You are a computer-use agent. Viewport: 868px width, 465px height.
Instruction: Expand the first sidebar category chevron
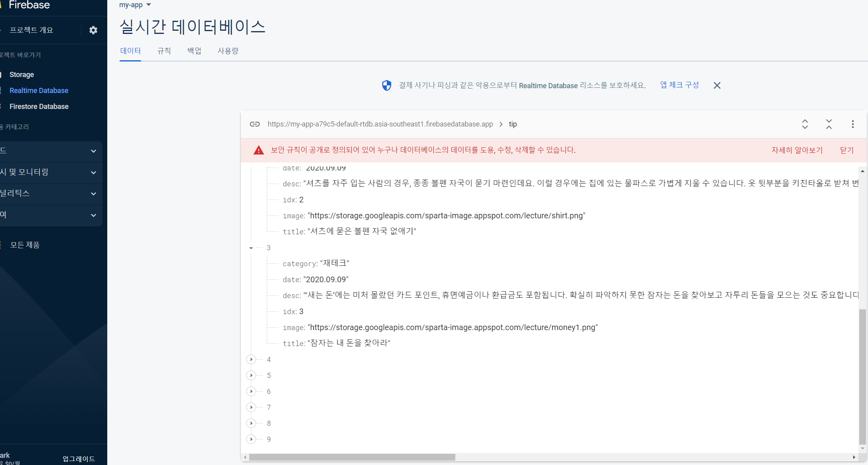tap(93, 151)
